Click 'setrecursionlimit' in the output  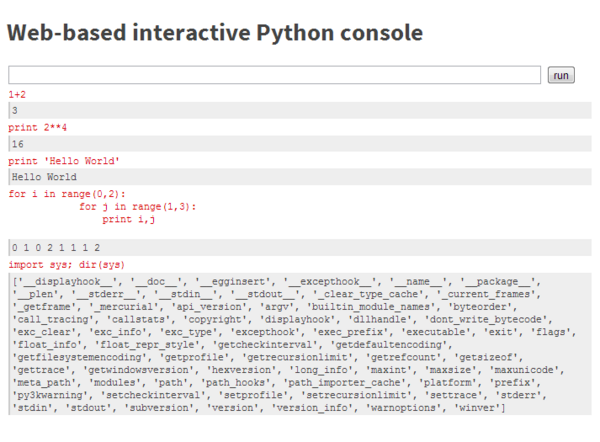pyautogui.click(x=356, y=395)
